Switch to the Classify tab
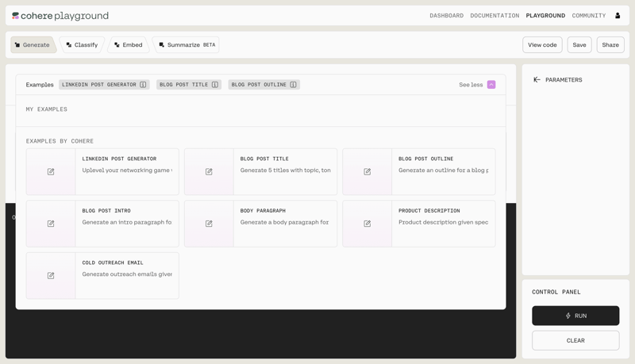Viewport: 635px width, 364px height. pyautogui.click(x=83, y=45)
